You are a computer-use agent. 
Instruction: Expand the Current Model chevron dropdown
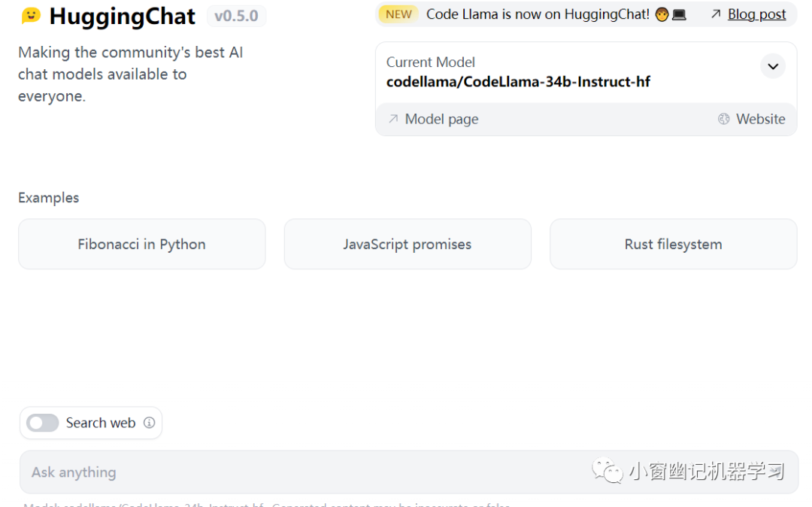[773, 66]
